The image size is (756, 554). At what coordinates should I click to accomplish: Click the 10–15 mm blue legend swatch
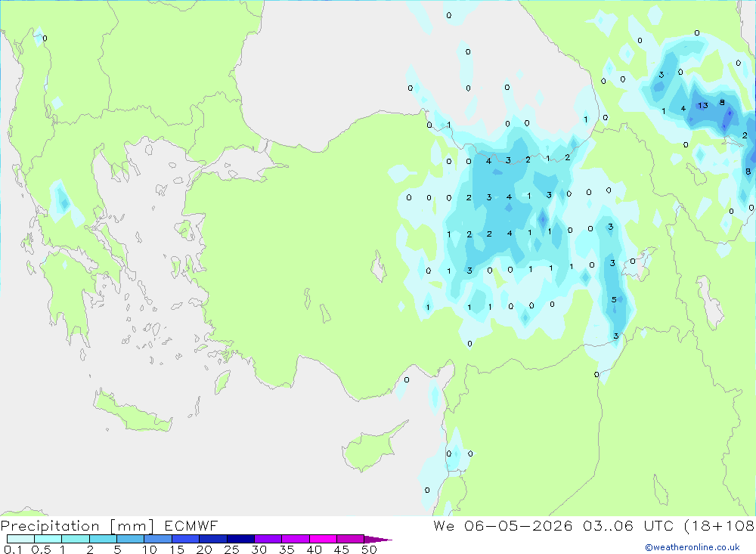(x=158, y=539)
